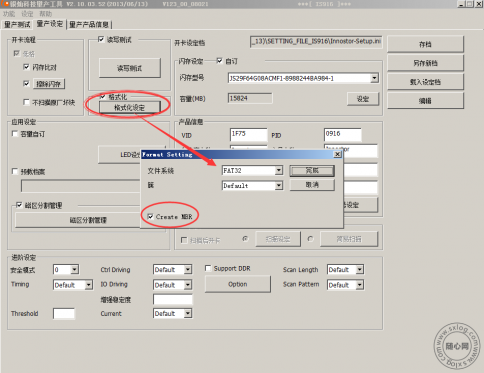The width and height of the screenshot is (484, 373).
Task: Click the VID input field
Action: [249, 134]
